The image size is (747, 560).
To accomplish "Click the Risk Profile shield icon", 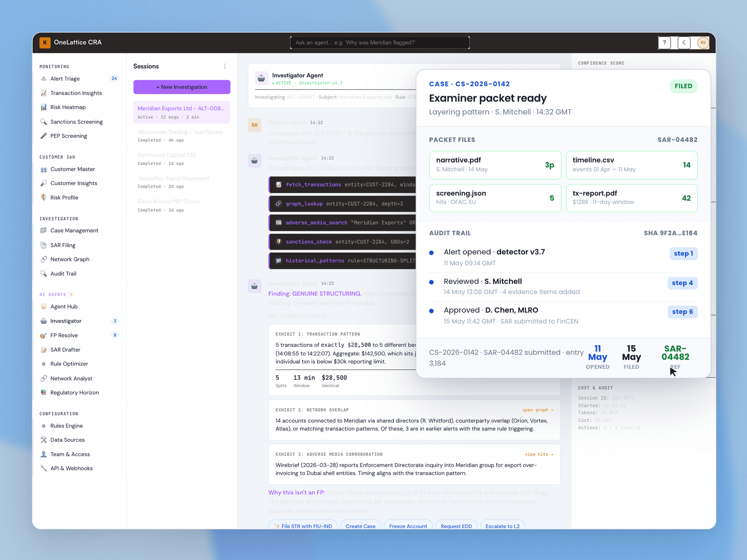I will click(x=44, y=198).
